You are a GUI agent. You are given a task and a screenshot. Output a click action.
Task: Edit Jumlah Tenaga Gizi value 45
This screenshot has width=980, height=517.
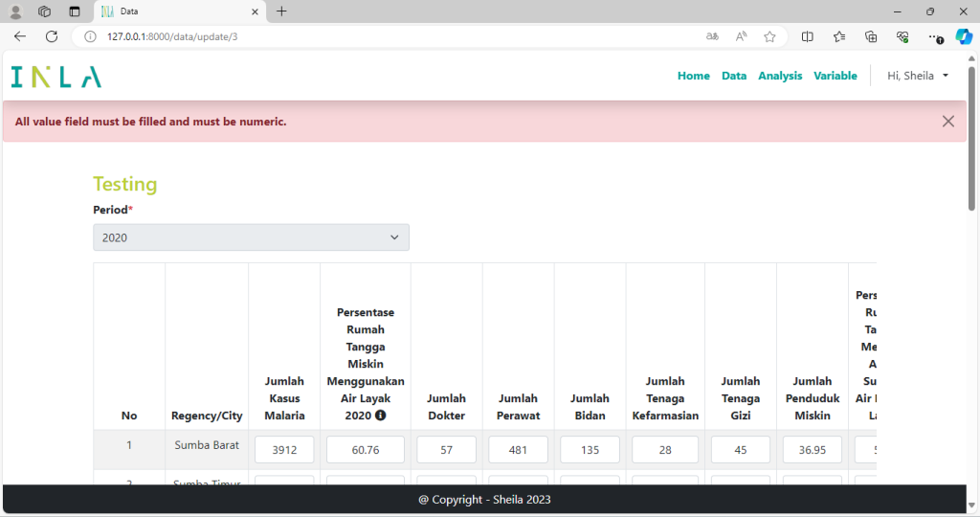point(741,449)
